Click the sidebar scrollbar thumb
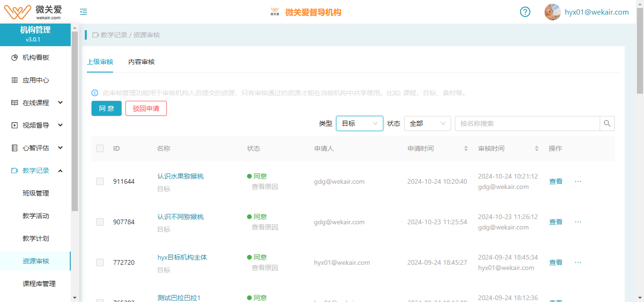This screenshot has height=302, width=644. tap(74, 121)
